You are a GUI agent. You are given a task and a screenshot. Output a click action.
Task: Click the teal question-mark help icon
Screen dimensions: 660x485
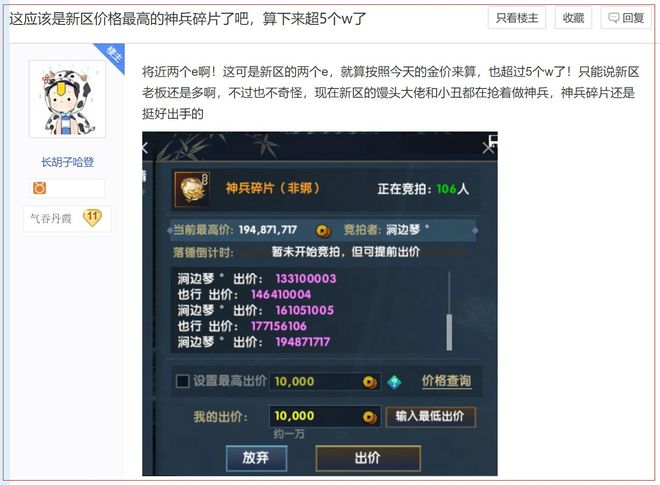tap(394, 382)
